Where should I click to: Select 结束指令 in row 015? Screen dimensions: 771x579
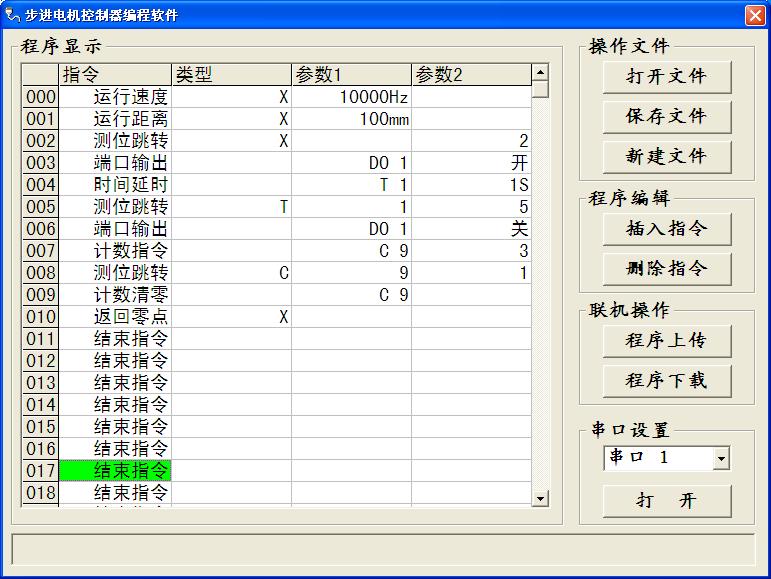click(x=115, y=427)
